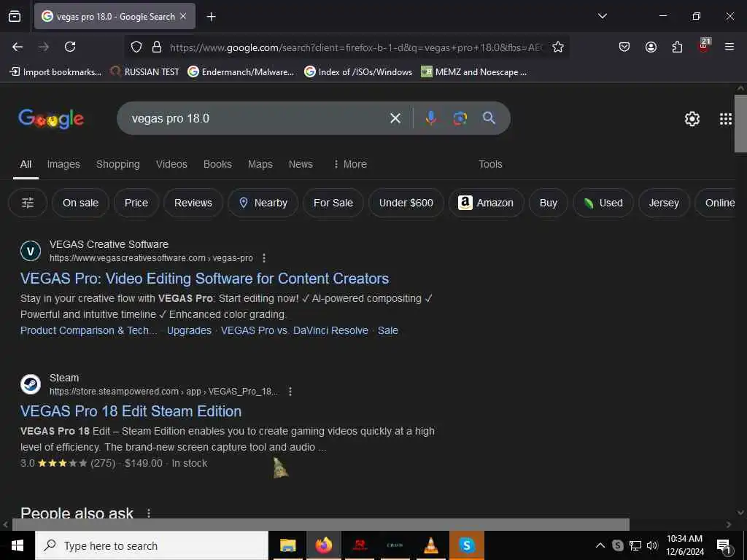Open the Index of /ISOs/Windows bookmark

358,72
